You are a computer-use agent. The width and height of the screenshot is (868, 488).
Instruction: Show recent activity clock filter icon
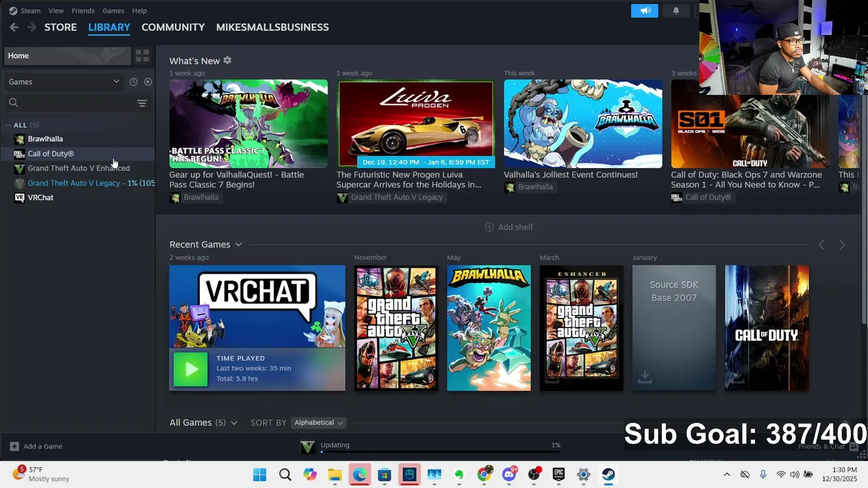[134, 82]
